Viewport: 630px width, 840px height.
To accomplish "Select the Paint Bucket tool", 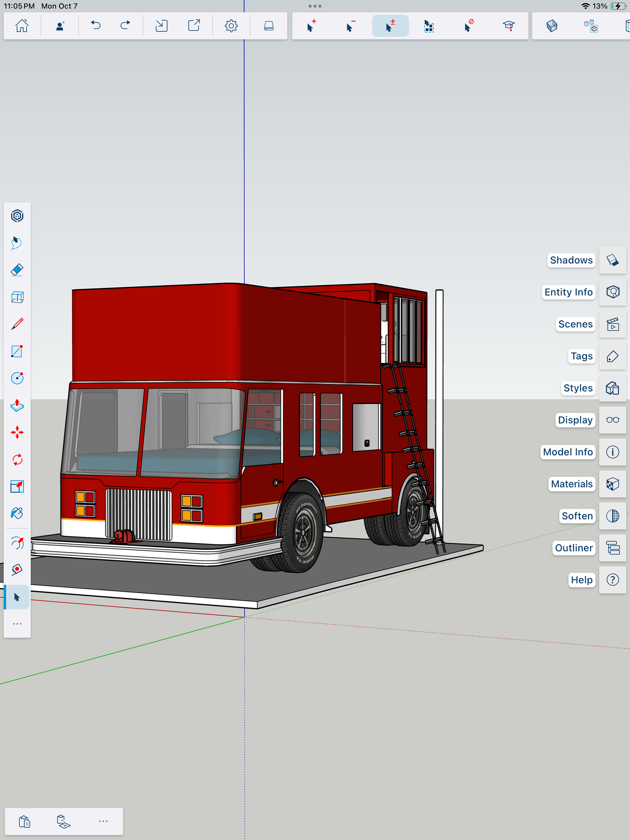I will click(x=17, y=513).
